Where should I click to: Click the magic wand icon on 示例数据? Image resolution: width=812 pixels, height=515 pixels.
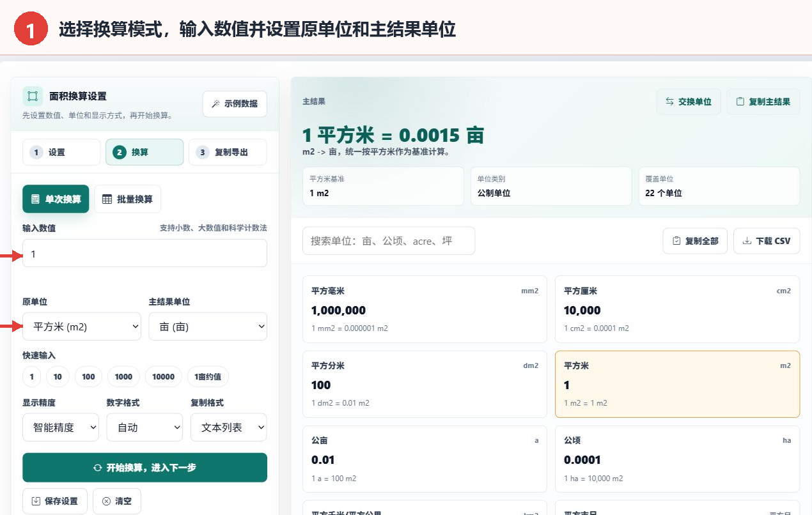(x=216, y=104)
